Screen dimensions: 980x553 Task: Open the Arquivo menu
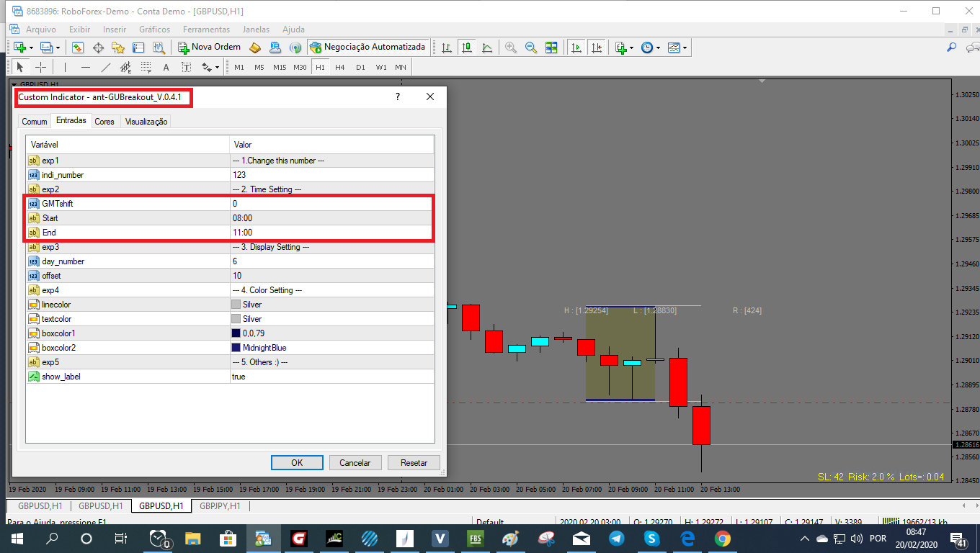(41, 30)
